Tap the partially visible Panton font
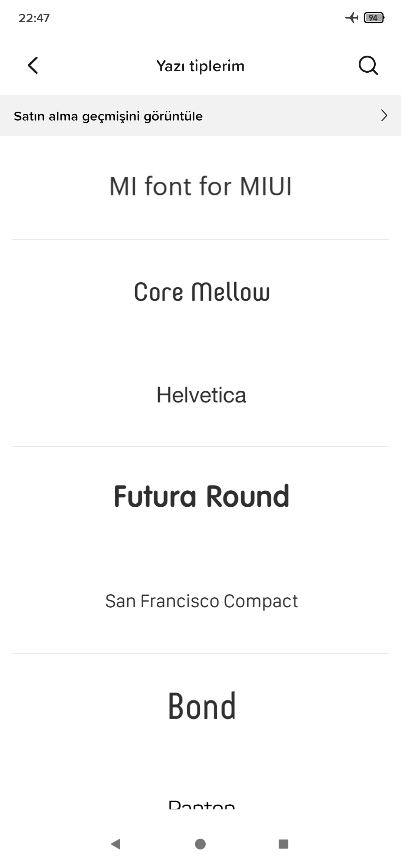Image resolution: width=401 pixels, height=868 pixels. tap(200, 788)
